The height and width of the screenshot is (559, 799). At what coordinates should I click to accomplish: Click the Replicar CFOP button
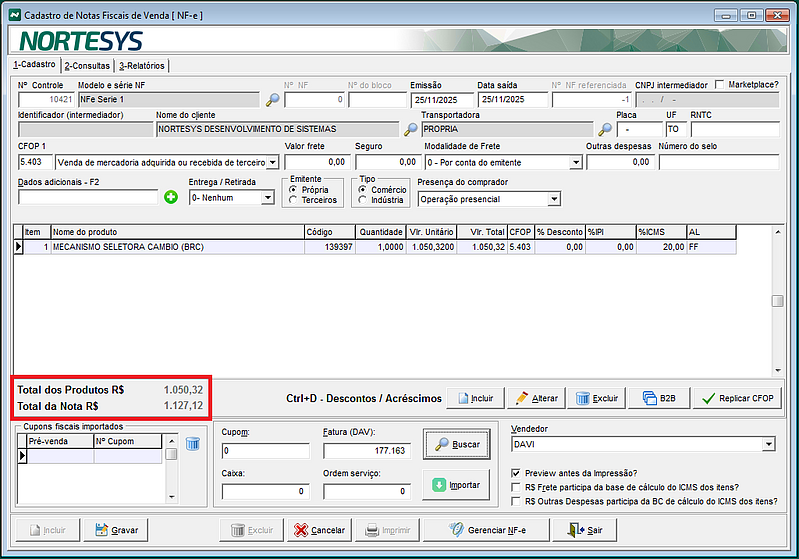pos(737,398)
